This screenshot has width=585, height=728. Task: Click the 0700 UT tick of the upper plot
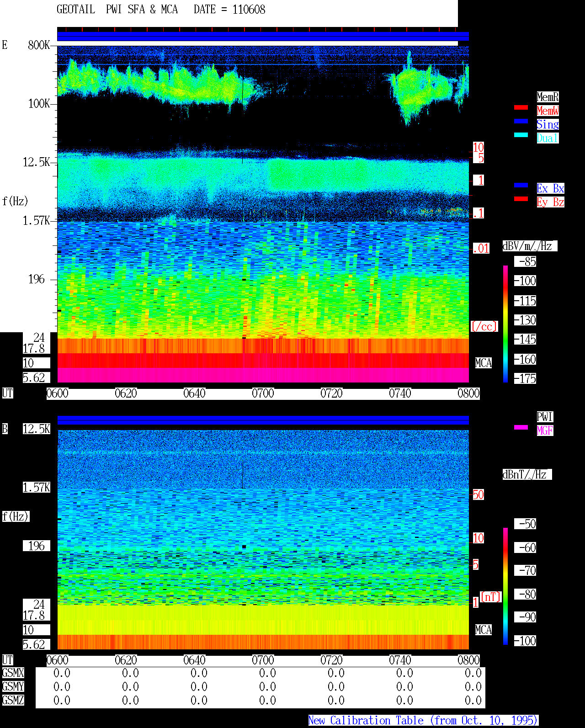click(263, 393)
